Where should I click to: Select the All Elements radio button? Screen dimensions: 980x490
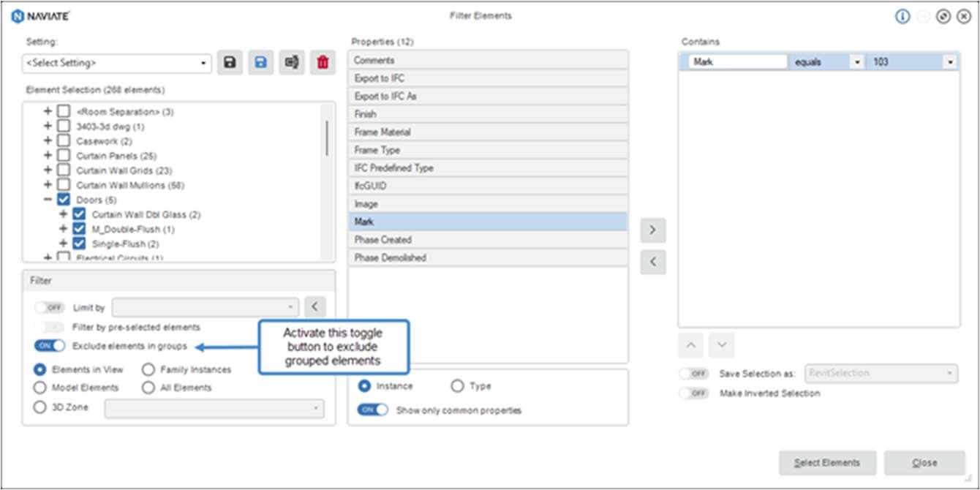[x=148, y=388]
